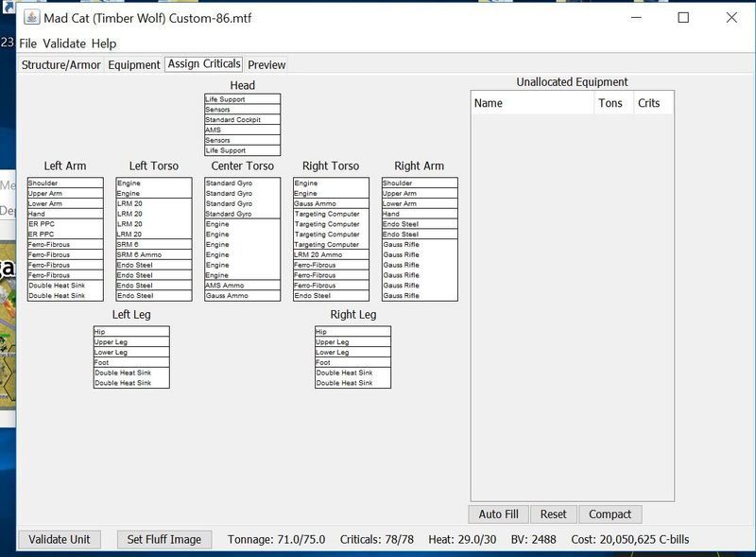Select the LRM 20 block in Left Torso
The height and width of the screenshot is (557, 756).
click(x=154, y=218)
